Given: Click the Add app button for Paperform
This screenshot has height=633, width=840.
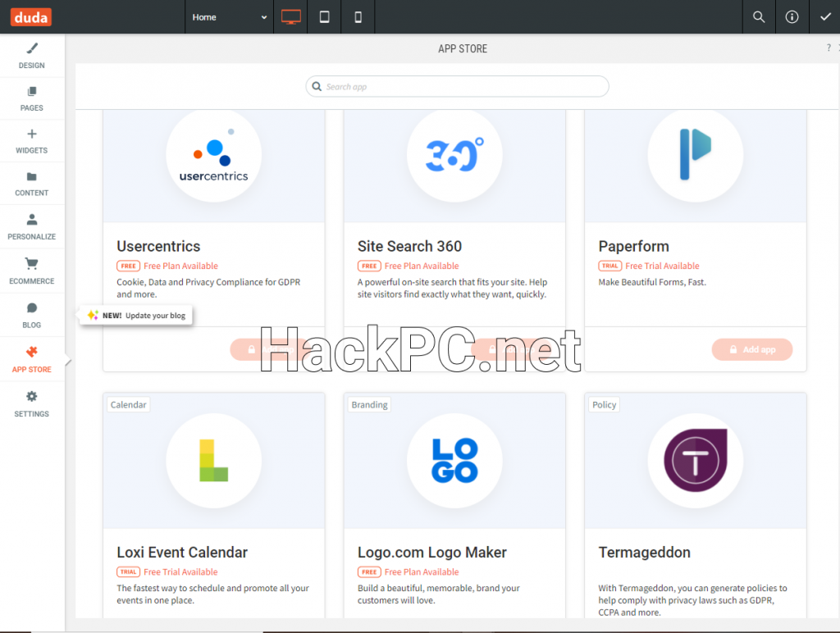Looking at the screenshot, I should [x=752, y=349].
